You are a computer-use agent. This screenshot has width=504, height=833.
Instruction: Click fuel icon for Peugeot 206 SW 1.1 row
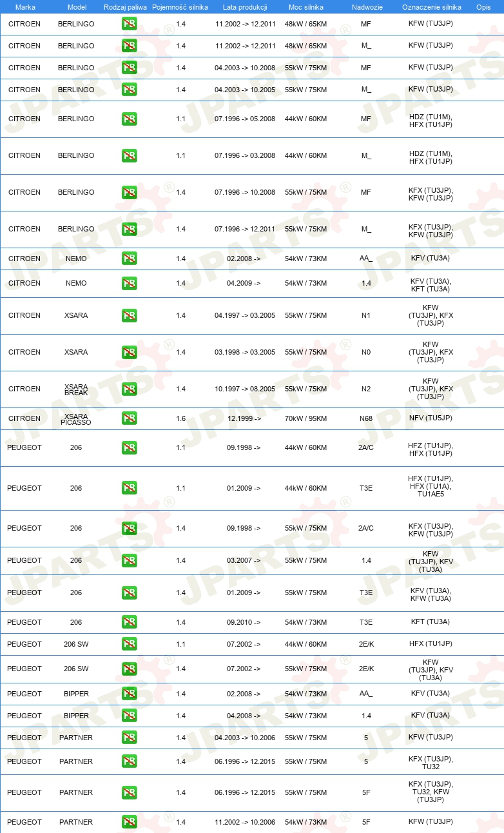click(129, 644)
